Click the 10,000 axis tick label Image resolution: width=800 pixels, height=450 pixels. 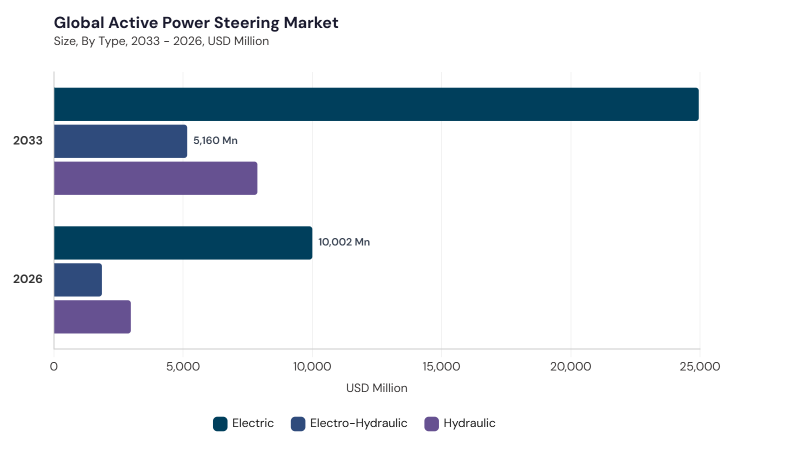312,366
